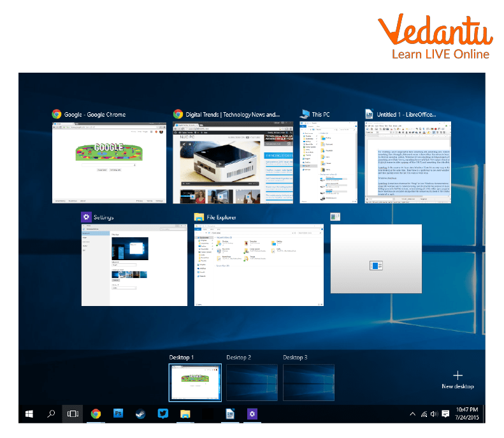Expand the hidden system tray icons
This screenshot has width=504, height=438.
(x=412, y=414)
